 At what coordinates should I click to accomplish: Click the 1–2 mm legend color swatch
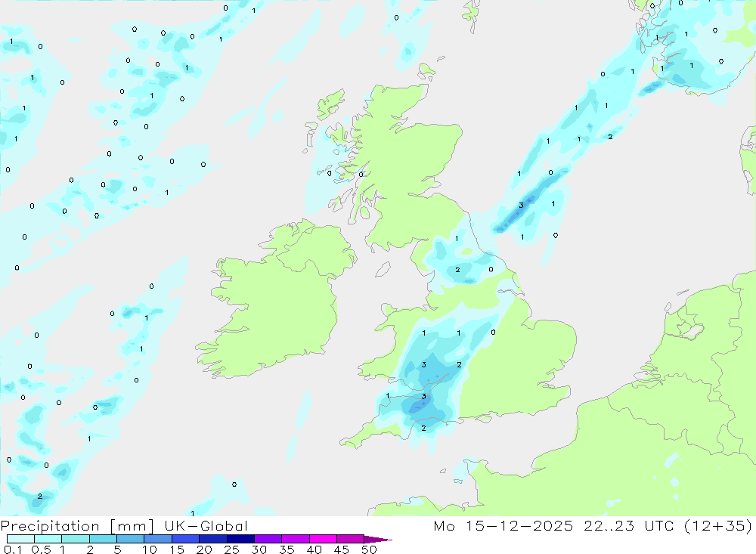(76, 539)
